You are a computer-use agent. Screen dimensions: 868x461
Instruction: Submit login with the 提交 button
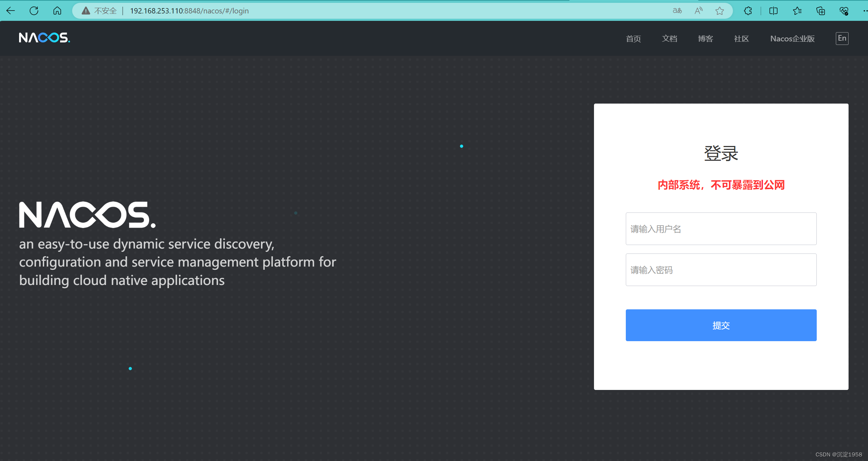pyautogui.click(x=721, y=325)
